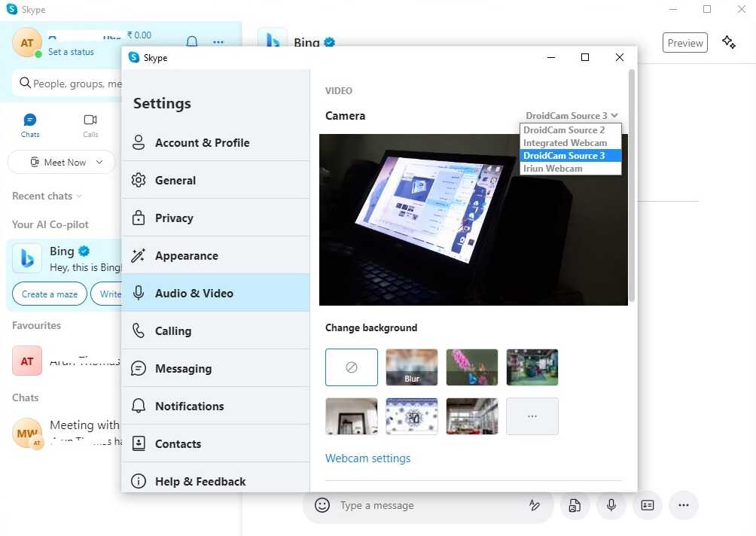Open Calling settings section

pyautogui.click(x=215, y=330)
